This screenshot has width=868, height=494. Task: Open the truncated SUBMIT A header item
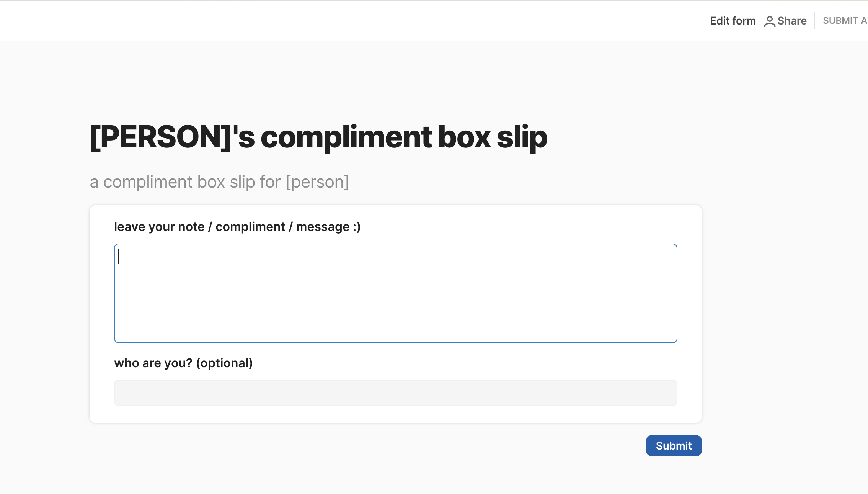tap(845, 21)
